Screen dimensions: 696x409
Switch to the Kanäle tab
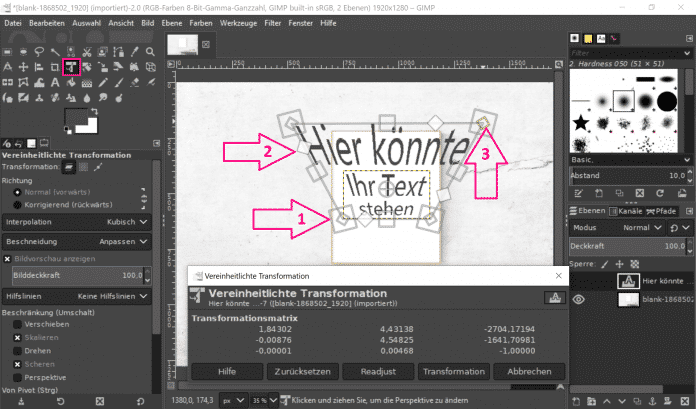[x=626, y=211]
